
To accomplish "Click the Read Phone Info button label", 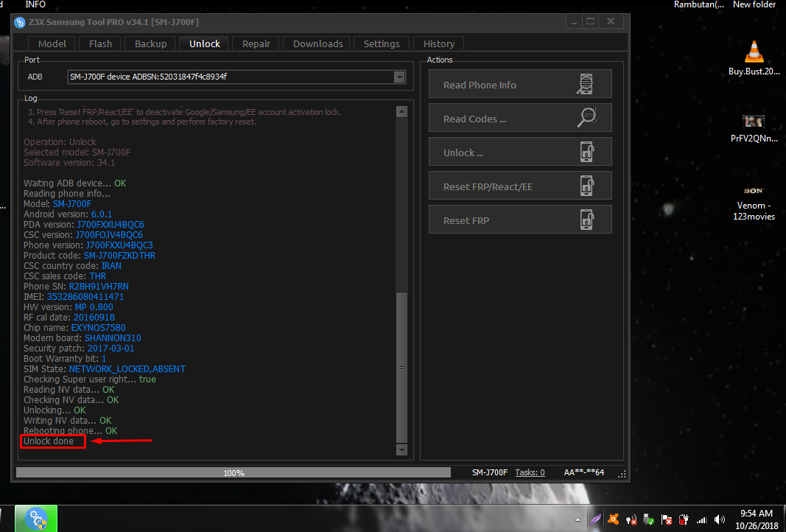I will click(480, 85).
